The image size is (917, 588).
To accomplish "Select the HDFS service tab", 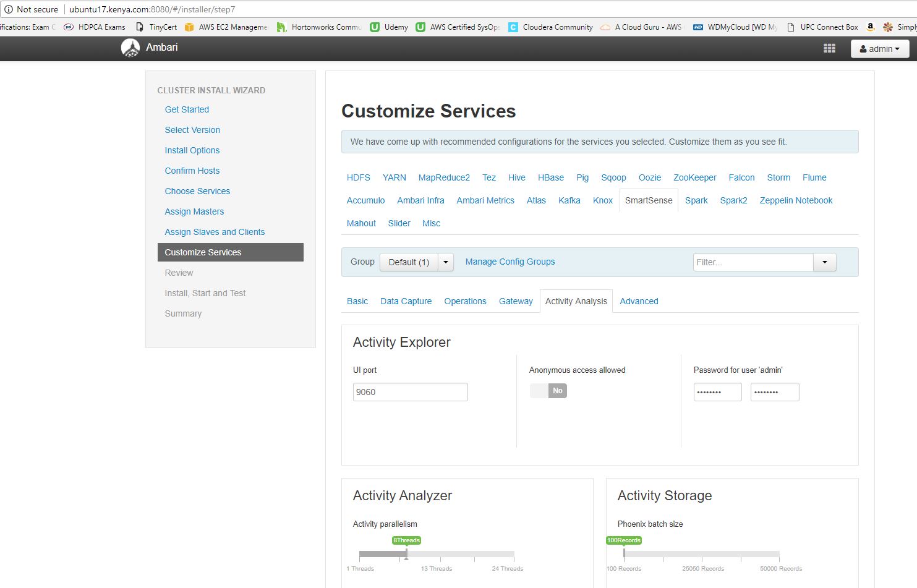I will pyautogui.click(x=358, y=177).
